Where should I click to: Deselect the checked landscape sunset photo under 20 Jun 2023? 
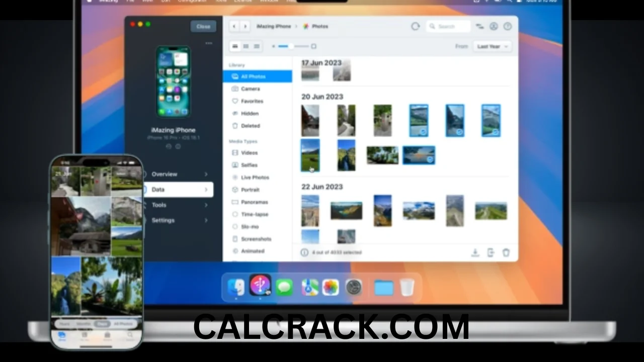pyautogui.click(x=419, y=155)
